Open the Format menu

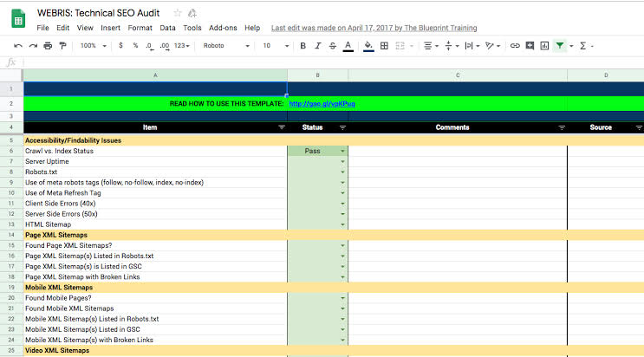point(140,28)
